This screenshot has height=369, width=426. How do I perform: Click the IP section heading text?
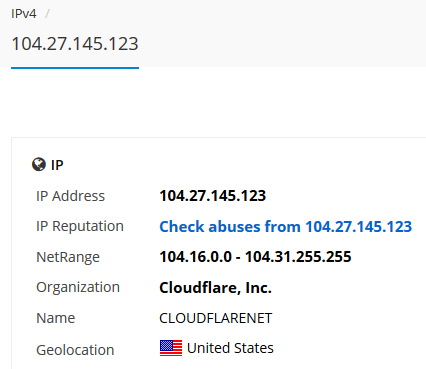click(57, 165)
